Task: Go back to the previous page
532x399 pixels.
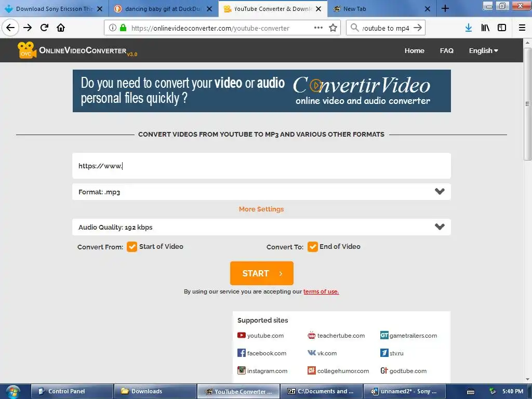Action: (x=10, y=28)
